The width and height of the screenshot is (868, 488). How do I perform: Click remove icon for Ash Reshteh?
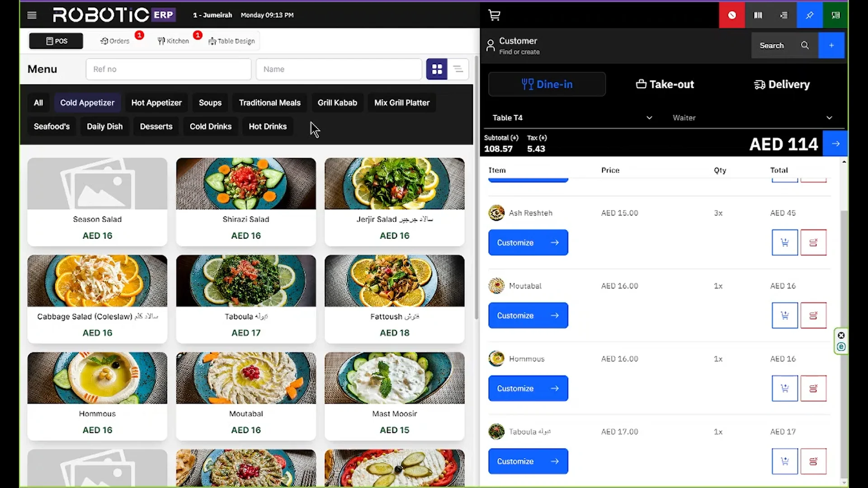tap(813, 243)
